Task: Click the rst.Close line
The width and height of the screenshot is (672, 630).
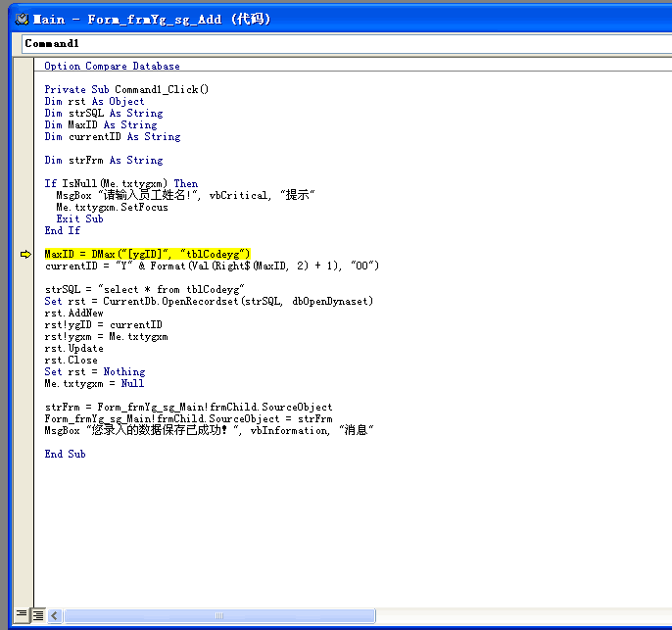Action: [x=71, y=361]
